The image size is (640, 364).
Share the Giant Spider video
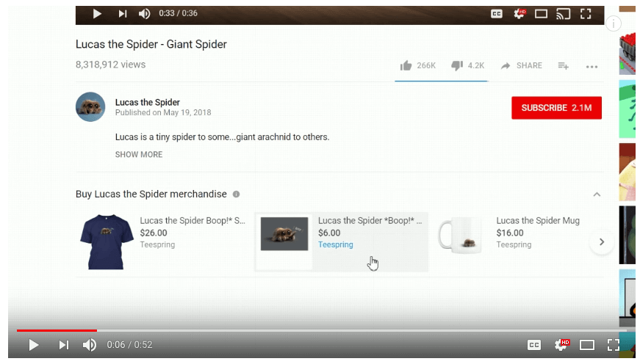[x=522, y=65]
